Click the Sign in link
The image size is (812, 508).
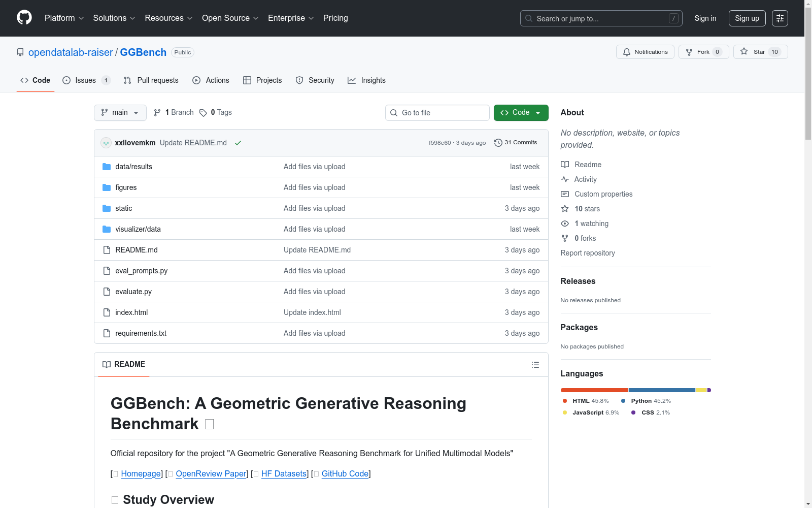pos(705,18)
